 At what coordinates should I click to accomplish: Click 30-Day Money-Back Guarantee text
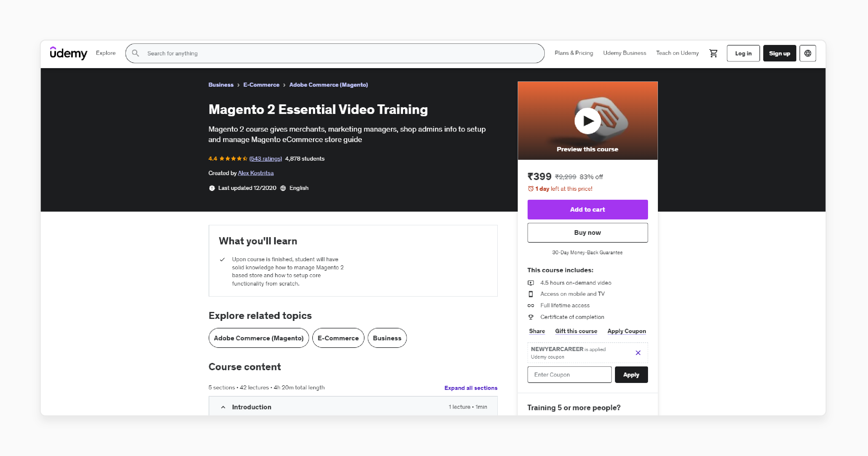(587, 252)
